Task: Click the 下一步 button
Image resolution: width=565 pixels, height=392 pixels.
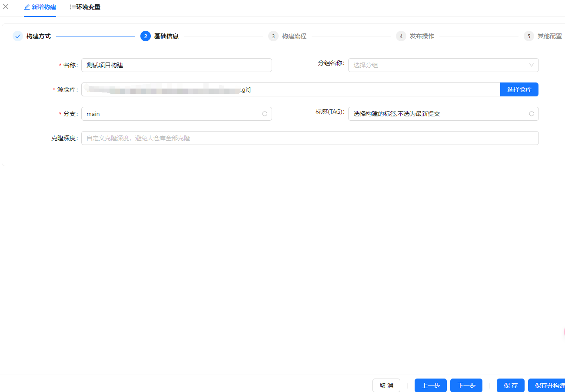Action: point(466,385)
